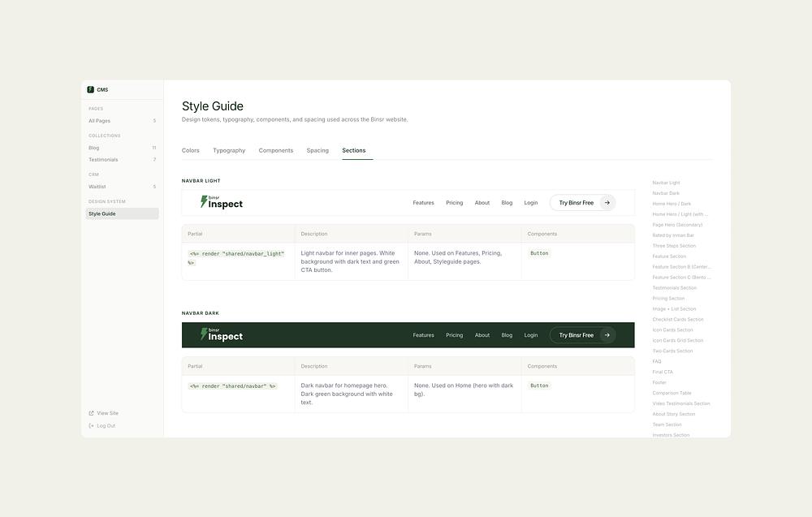Click "Dark navbar for homepage hero" description
The height and width of the screenshot is (517, 812).
[x=347, y=394]
